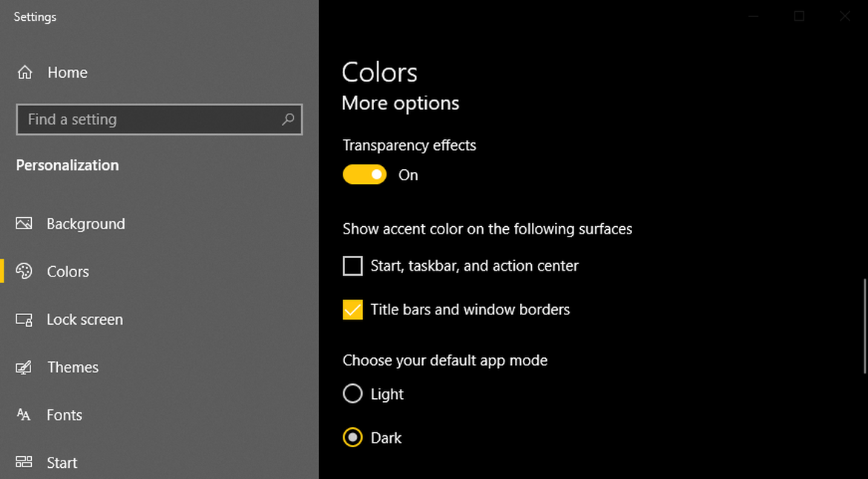Go to Lock screen settings

pos(85,320)
